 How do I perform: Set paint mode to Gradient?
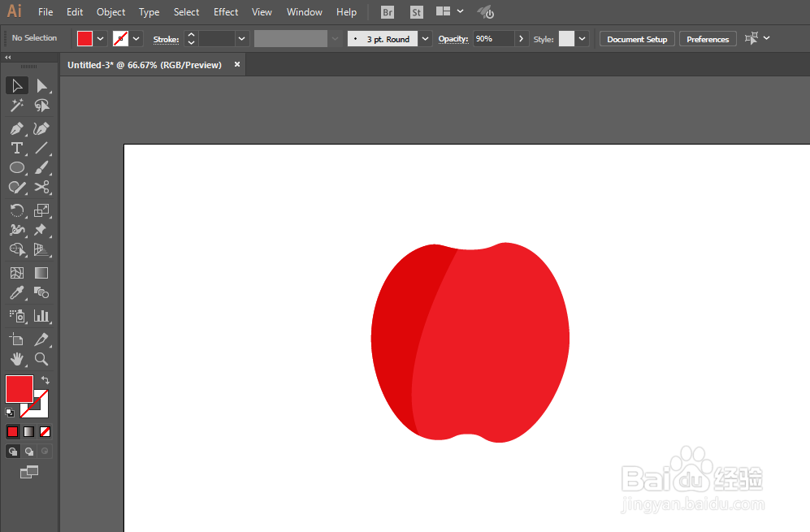click(x=29, y=432)
